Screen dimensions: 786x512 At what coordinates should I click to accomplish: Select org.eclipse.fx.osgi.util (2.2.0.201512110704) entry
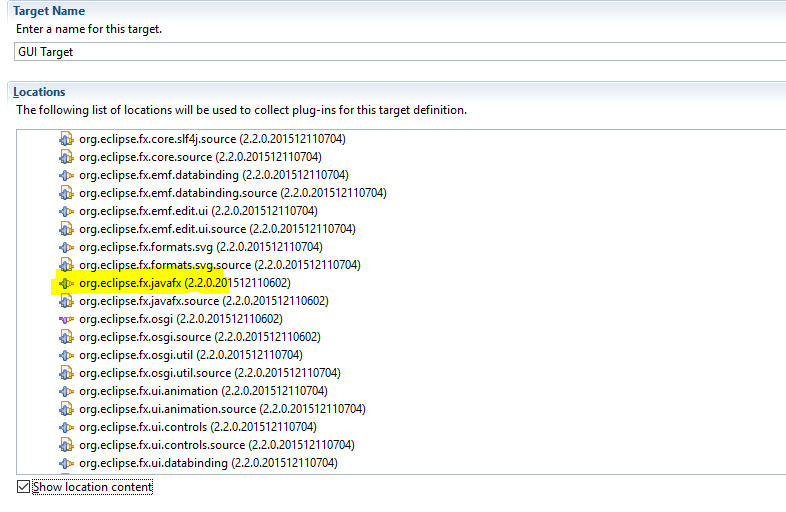(x=190, y=355)
